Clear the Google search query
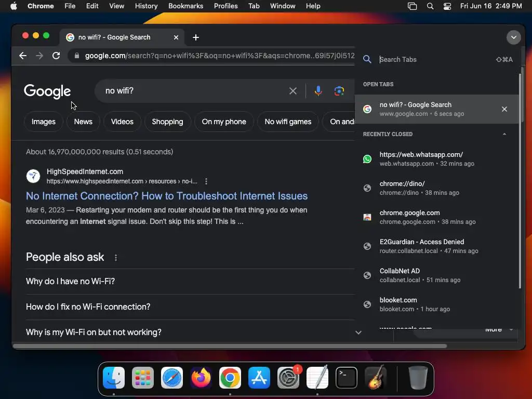 point(293,91)
